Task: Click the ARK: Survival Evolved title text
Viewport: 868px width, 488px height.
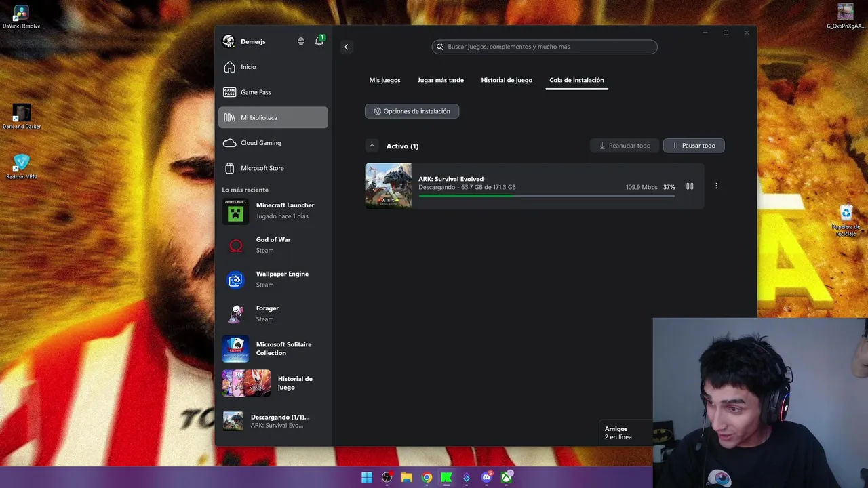Action: click(x=451, y=179)
